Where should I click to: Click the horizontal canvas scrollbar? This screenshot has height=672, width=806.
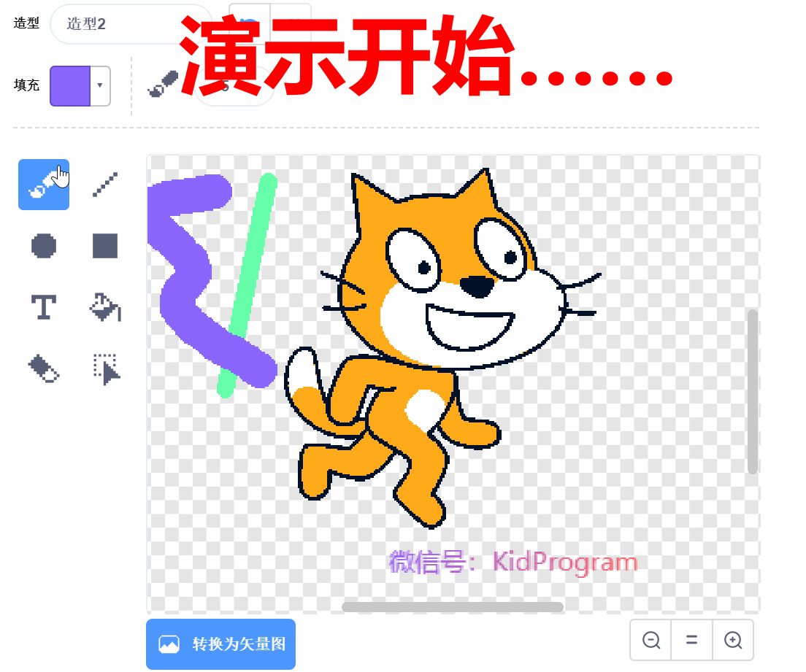453,607
